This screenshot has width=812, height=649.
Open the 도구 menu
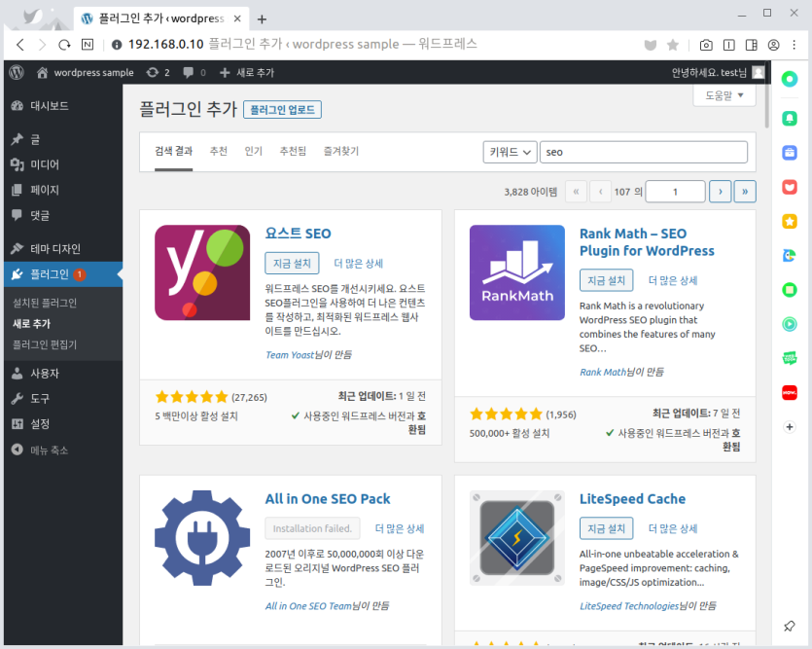click(63, 399)
